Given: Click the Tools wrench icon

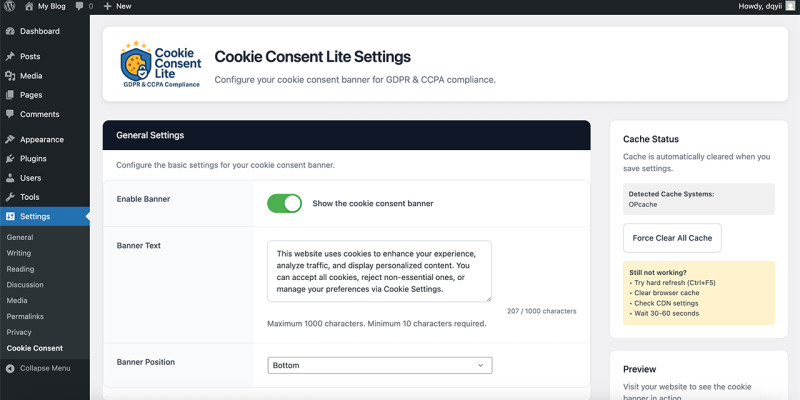Looking at the screenshot, I should (10, 197).
